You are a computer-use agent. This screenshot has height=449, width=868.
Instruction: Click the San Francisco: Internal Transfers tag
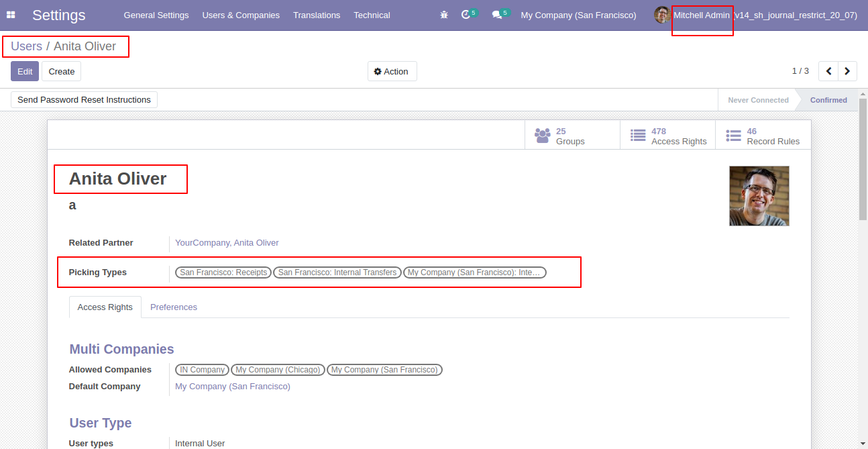tap(337, 272)
